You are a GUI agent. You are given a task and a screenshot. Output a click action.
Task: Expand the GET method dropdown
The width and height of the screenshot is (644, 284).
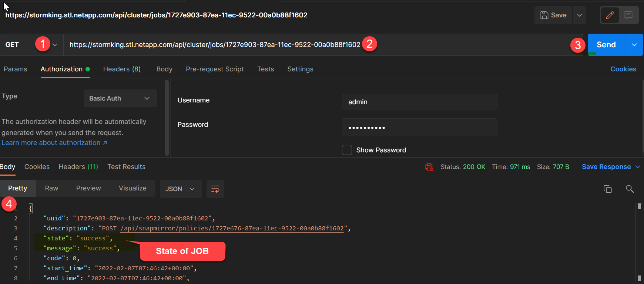click(55, 45)
